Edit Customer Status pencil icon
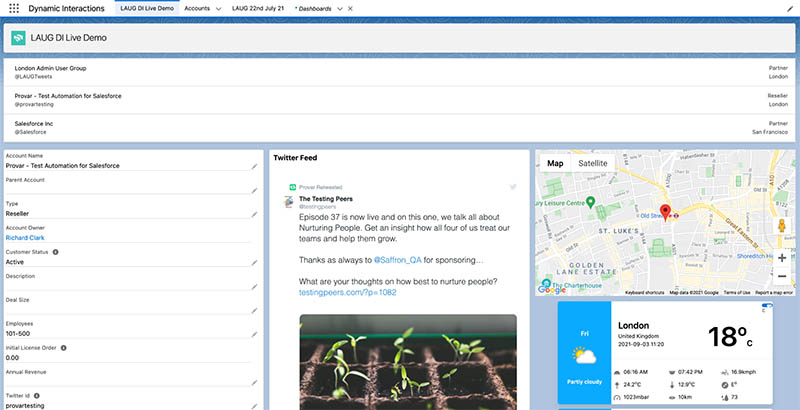 254,263
